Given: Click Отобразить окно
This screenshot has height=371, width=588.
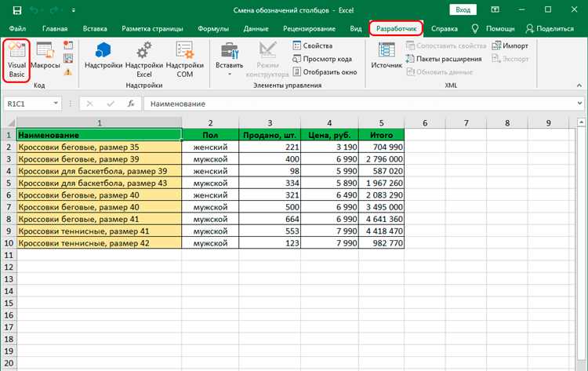Looking at the screenshot, I should click(325, 72).
